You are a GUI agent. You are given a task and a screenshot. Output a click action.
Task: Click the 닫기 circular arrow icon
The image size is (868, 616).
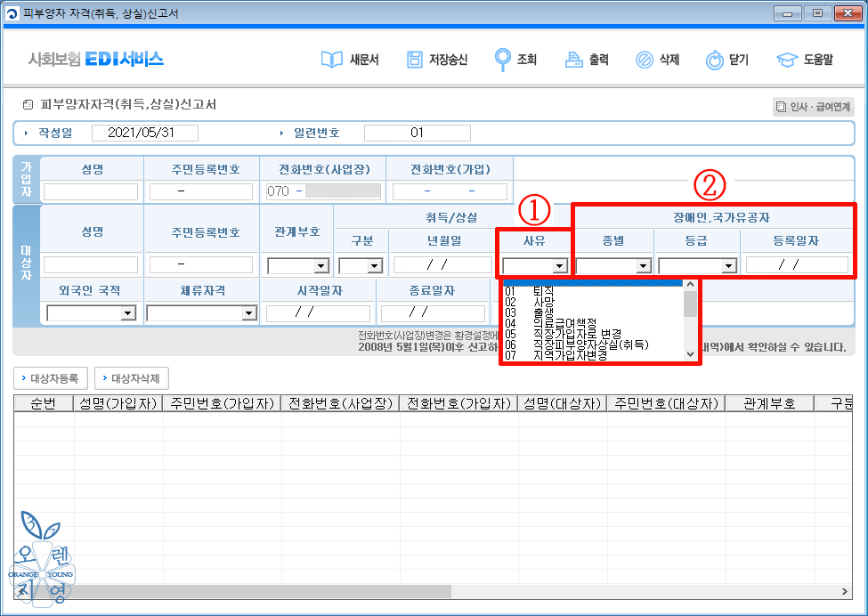click(715, 60)
